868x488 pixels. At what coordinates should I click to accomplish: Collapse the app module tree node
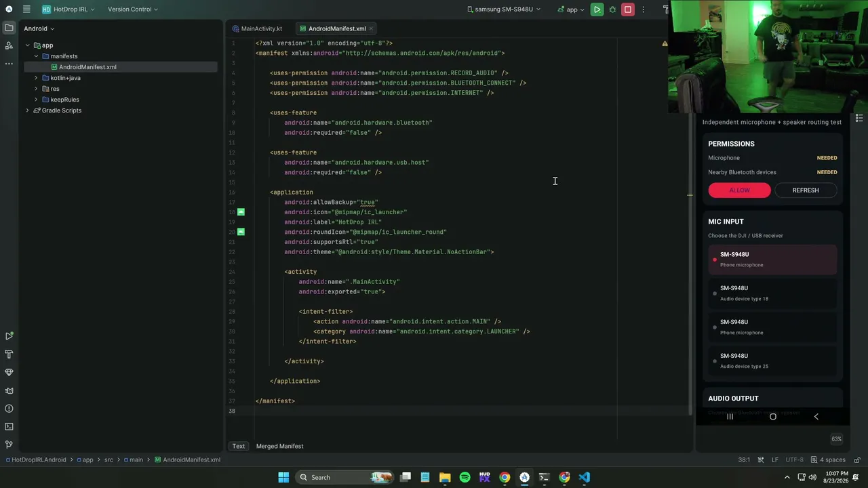click(28, 45)
